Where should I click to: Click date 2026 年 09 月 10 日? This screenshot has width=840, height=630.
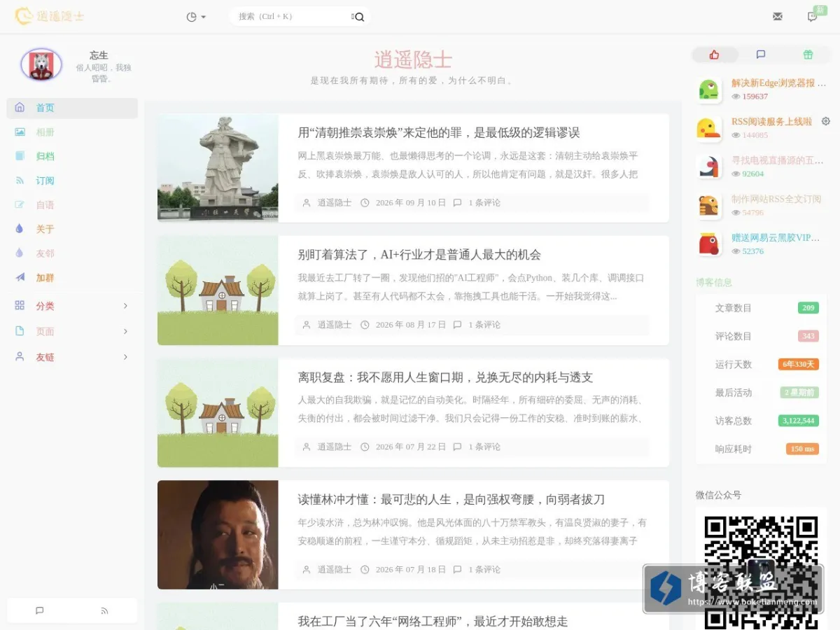point(410,203)
